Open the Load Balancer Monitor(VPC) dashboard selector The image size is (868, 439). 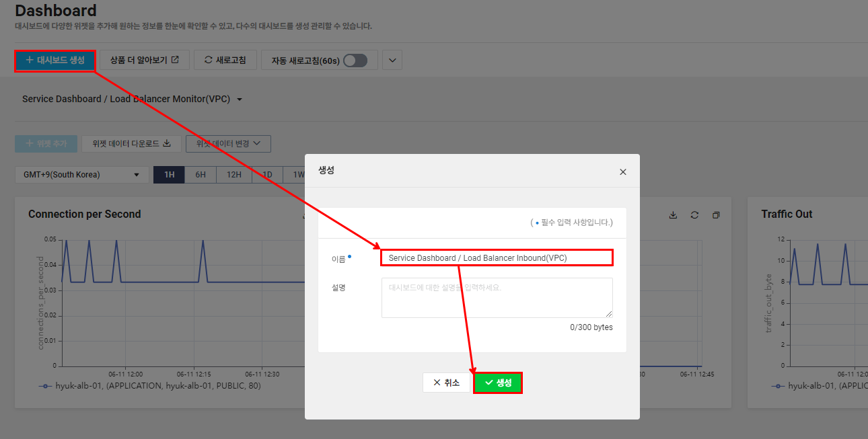coord(133,99)
